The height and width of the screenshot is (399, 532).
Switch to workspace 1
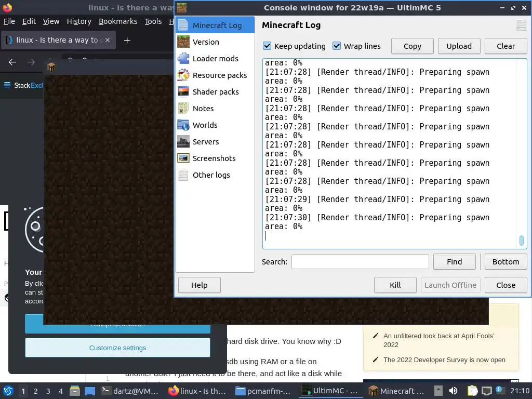click(x=23, y=391)
